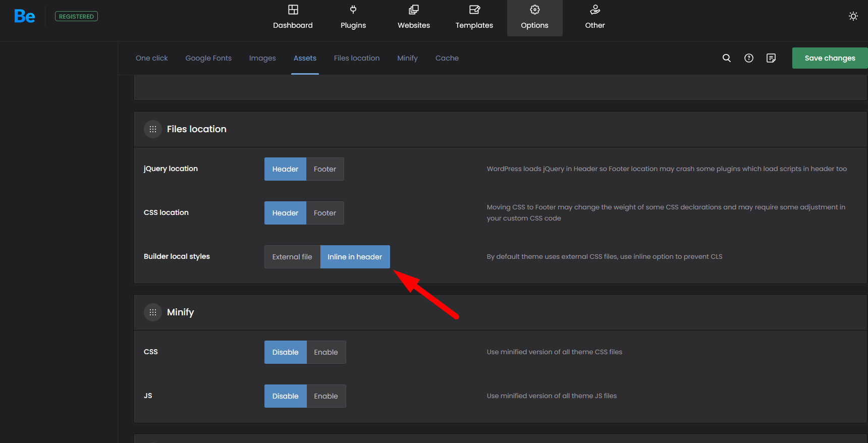Set CSS location to Footer
This screenshot has width=868, height=443.
[x=324, y=213]
